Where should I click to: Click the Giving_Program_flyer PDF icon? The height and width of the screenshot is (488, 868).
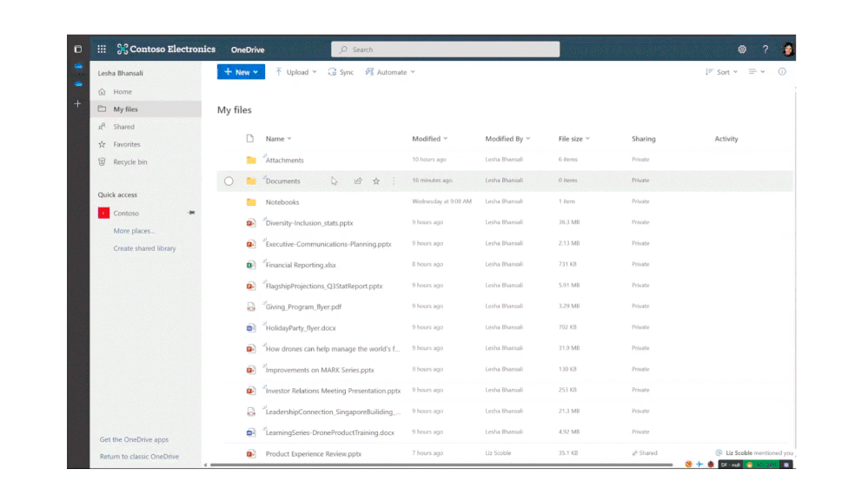[x=251, y=307]
